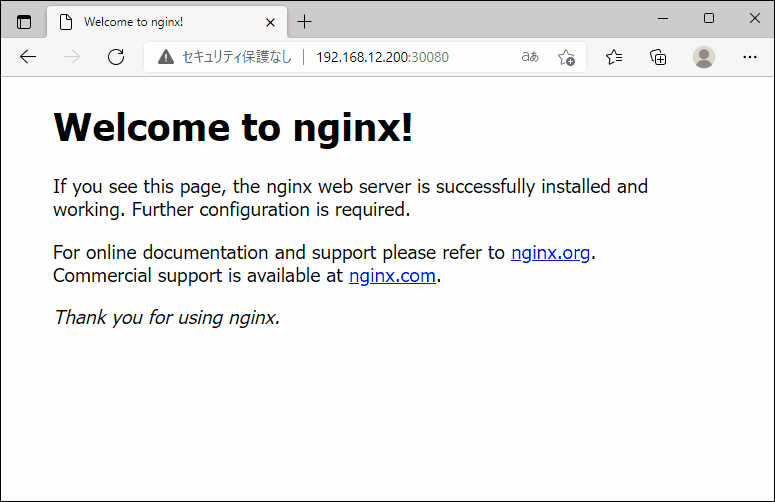The height and width of the screenshot is (502, 775).
Task: Close the 'Welcome to nginx!' tab
Action: click(270, 22)
